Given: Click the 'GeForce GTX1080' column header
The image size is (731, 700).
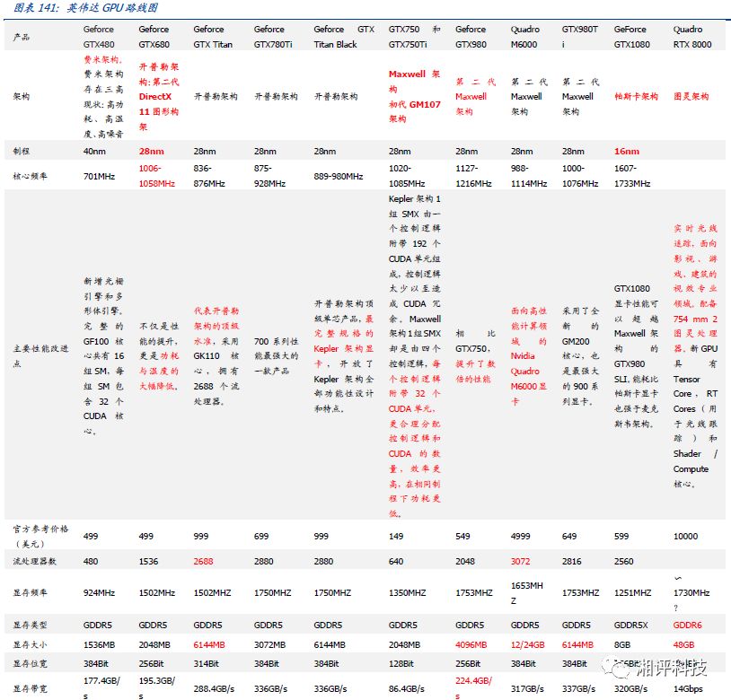Looking at the screenshot, I should [x=632, y=37].
